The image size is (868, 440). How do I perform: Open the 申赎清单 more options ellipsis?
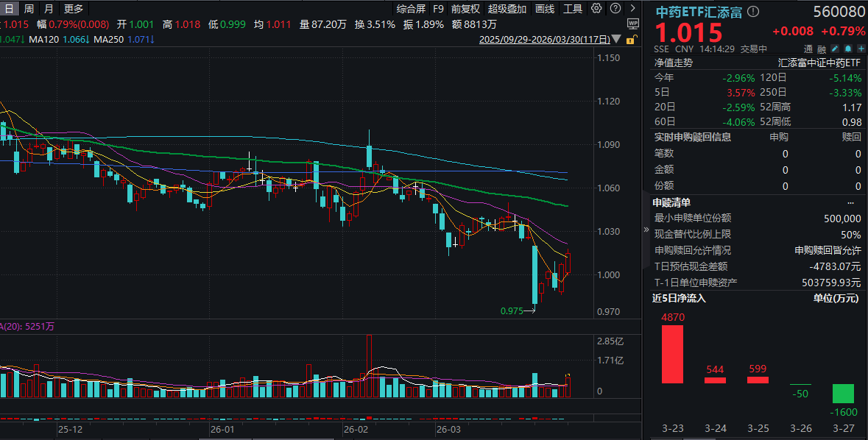(851, 202)
